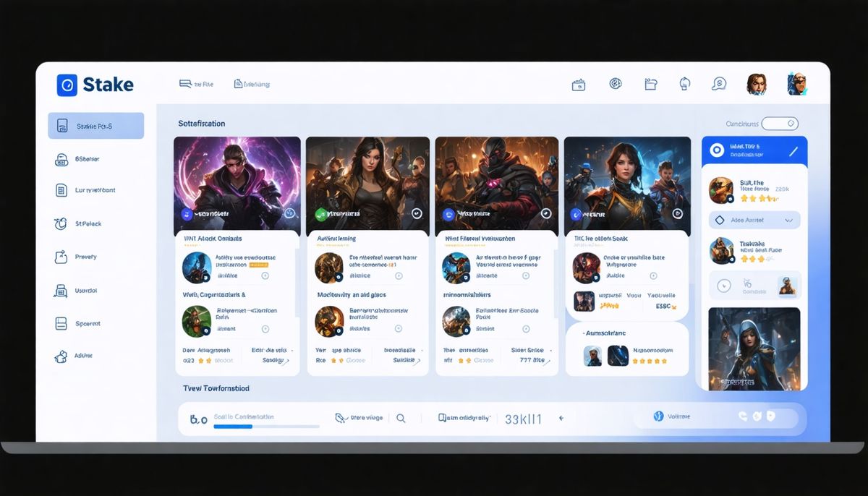Select the highlighted first sidebar item

pos(95,126)
